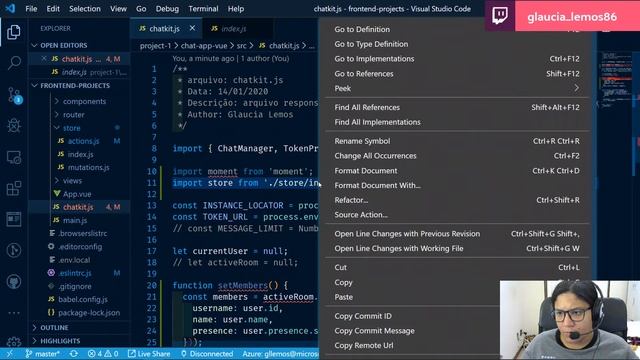Open the File menu
This screenshot has height=360, width=640.
(31, 9)
